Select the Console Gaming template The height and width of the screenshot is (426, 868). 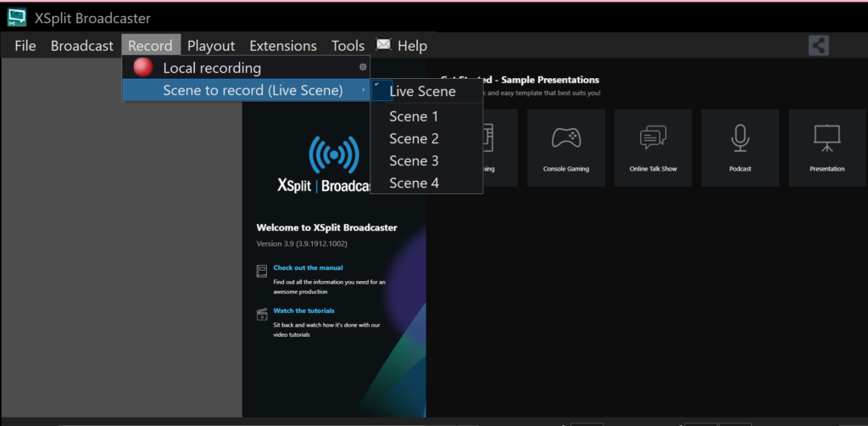tap(565, 148)
